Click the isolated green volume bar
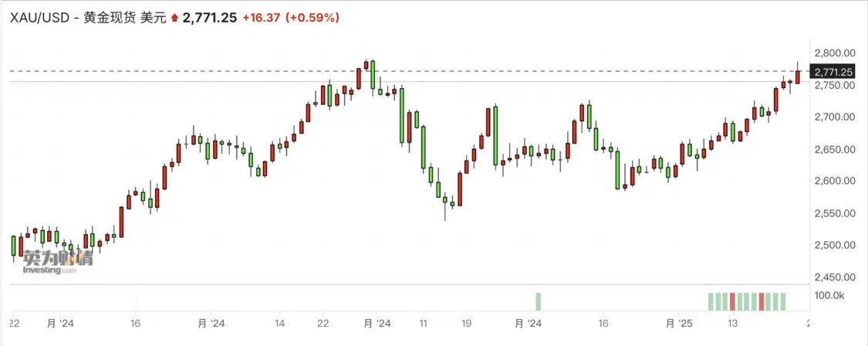This screenshot has width=868, height=346. [x=538, y=301]
